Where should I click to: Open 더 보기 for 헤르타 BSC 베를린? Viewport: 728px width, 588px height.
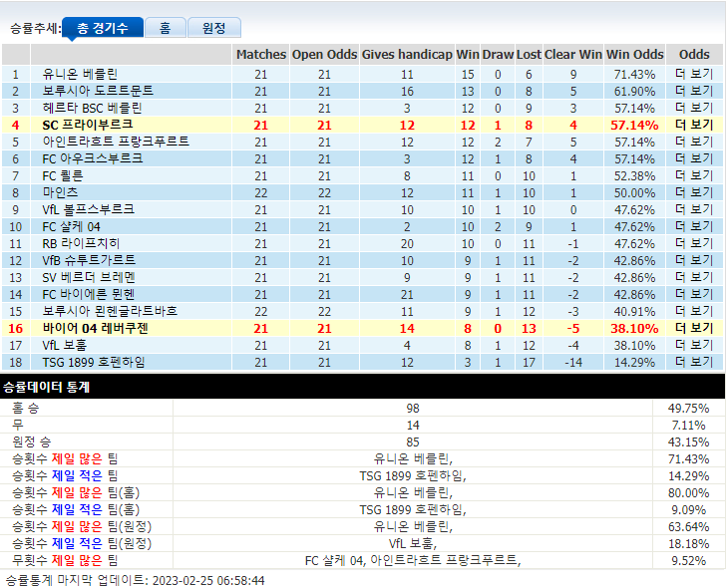coord(694,109)
